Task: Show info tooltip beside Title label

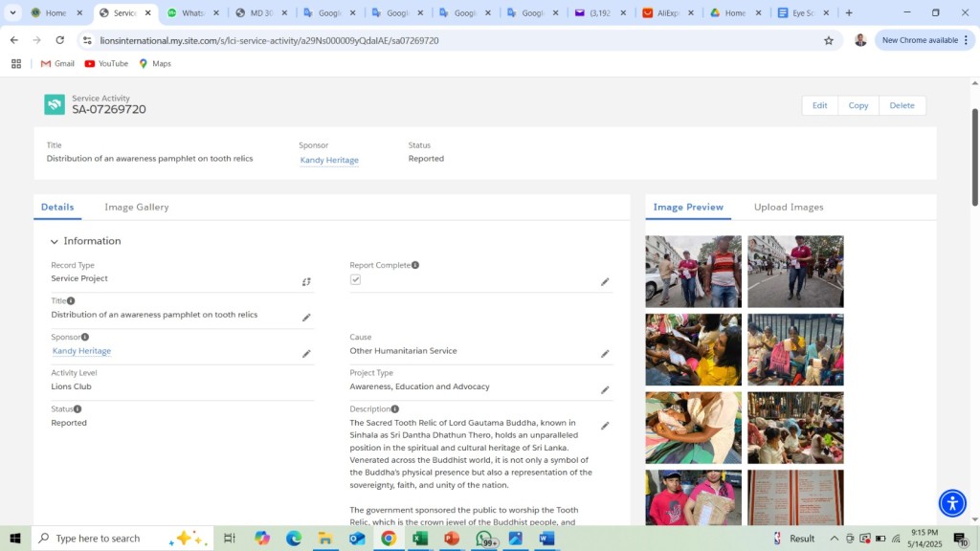Action: tap(71, 300)
